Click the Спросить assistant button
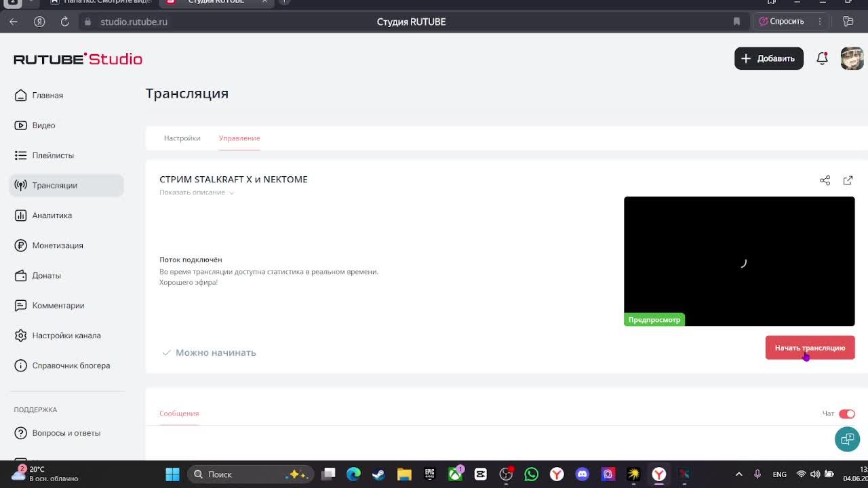This screenshot has width=868, height=488. pyautogui.click(x=781, y=22)
